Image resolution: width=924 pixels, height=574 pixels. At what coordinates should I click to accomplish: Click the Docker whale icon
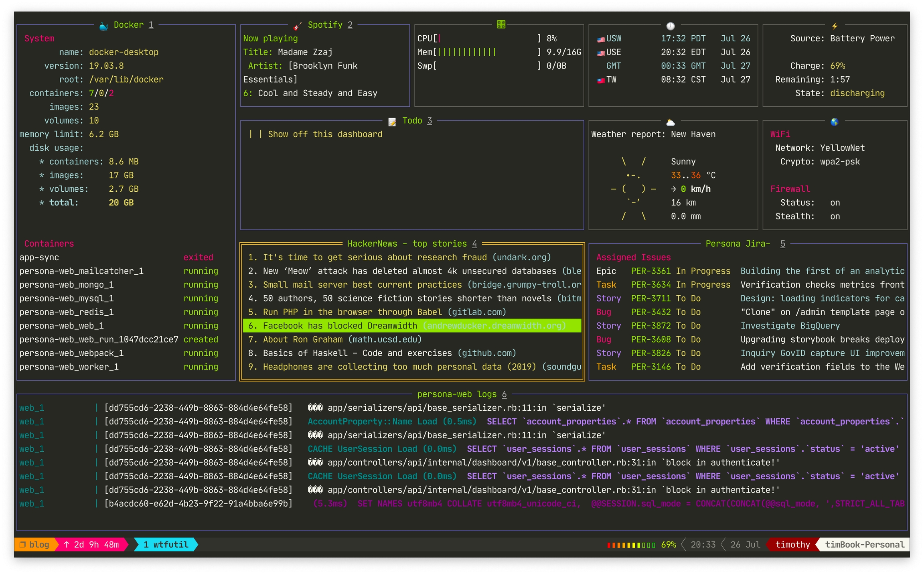coord(103,26)
